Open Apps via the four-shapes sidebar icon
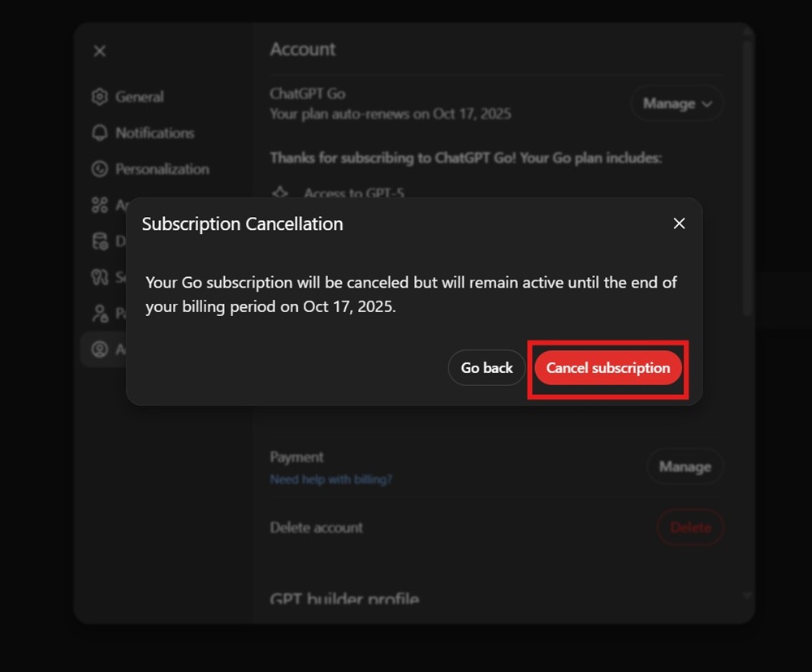This screenshot has width=812, height=672. (100, 205)
